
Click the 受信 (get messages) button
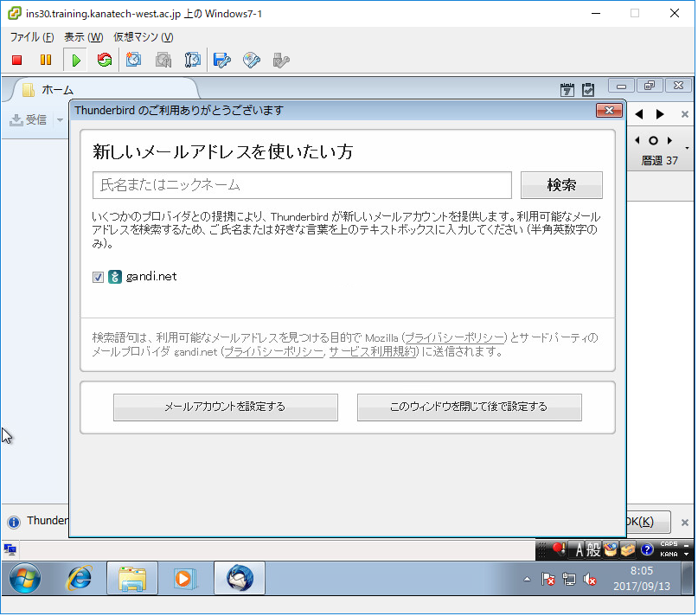(x=29, y=119)
